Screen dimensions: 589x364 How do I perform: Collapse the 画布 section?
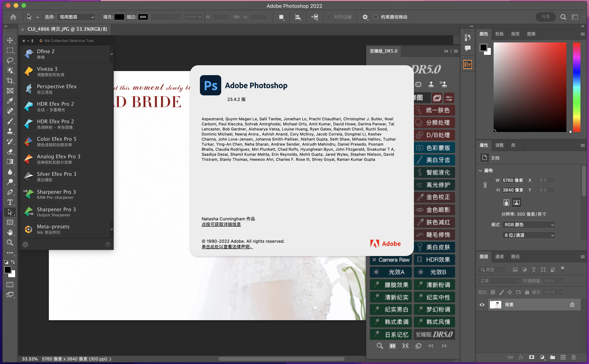click(x=480, y=171)
